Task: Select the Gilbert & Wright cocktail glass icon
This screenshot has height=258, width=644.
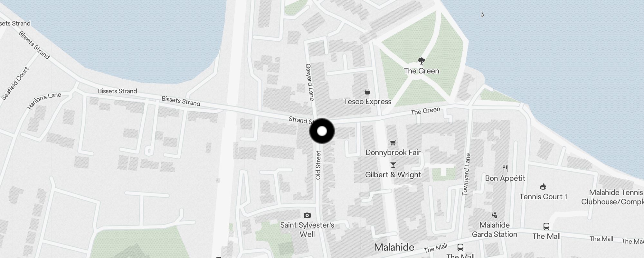Action: coord(393,165)
